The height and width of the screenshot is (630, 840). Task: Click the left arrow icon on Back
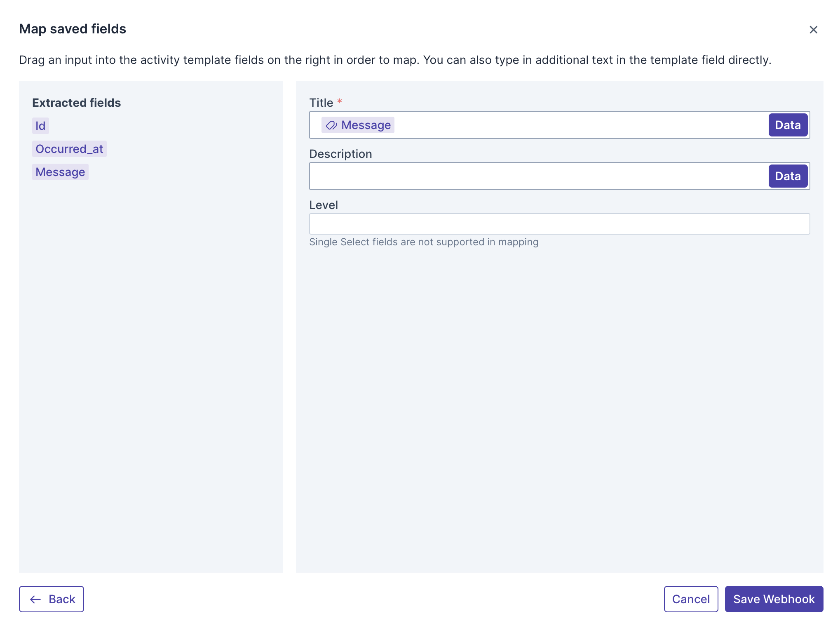pos(36,599)
